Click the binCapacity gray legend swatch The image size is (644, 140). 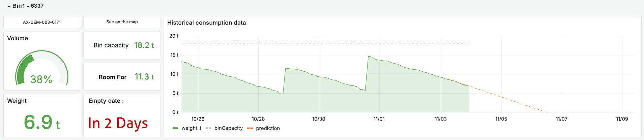pos(208,128)
